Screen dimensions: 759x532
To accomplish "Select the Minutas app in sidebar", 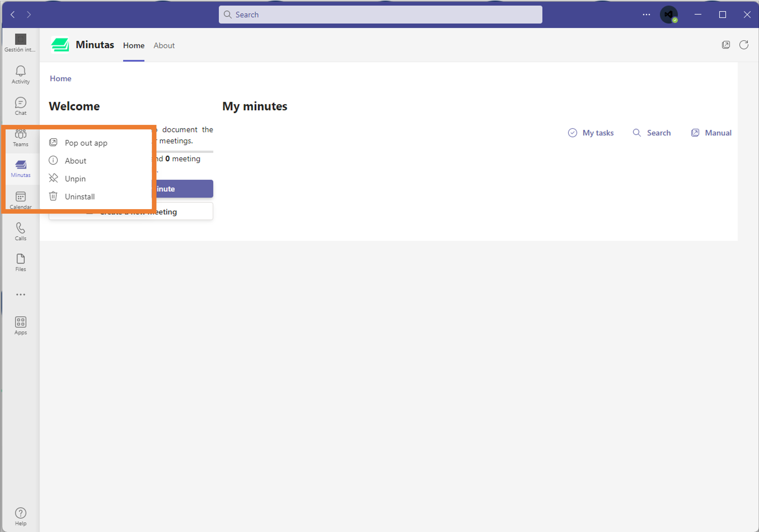I will pyautogui.click(x=20, y=169).
